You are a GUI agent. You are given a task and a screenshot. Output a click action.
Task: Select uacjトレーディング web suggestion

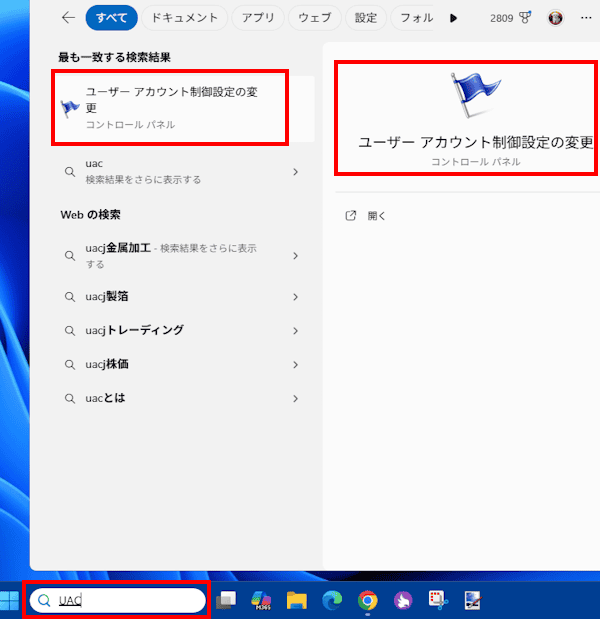[x=182, y=330]
